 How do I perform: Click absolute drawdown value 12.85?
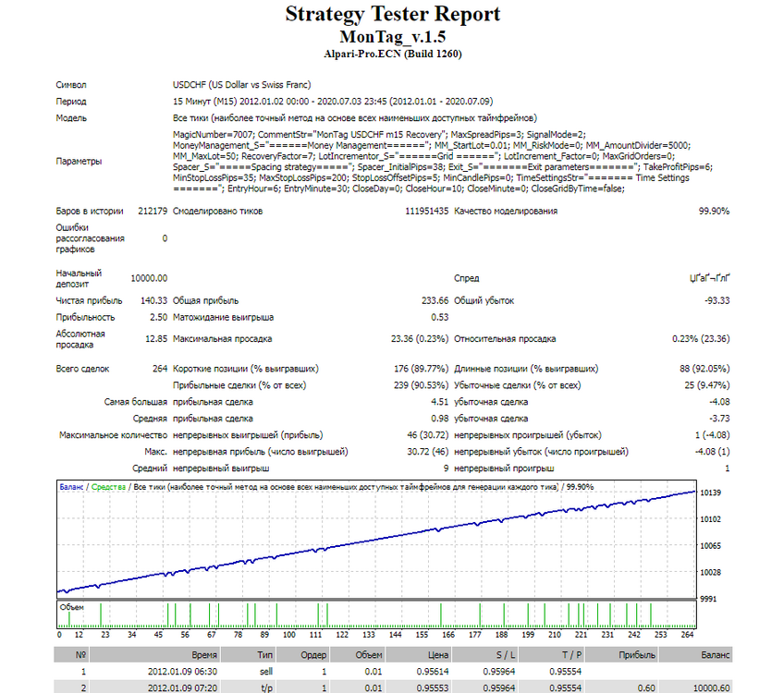[156, 339]
